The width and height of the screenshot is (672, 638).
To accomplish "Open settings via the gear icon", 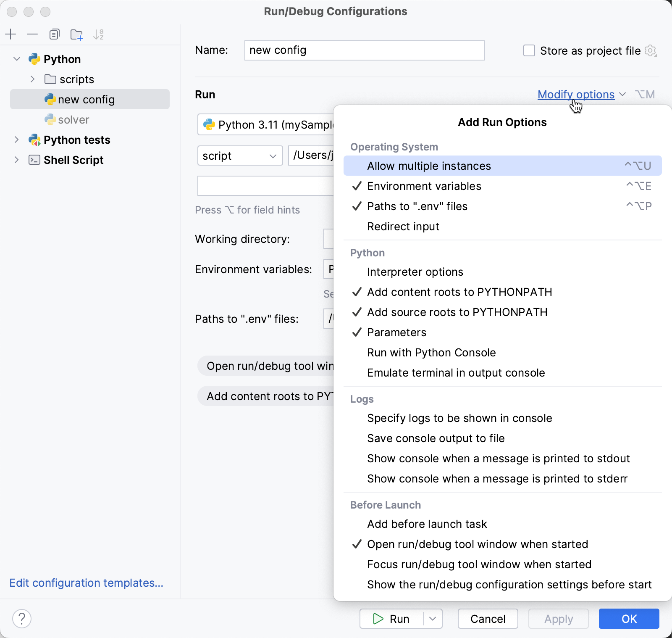I will coord(651,50).
